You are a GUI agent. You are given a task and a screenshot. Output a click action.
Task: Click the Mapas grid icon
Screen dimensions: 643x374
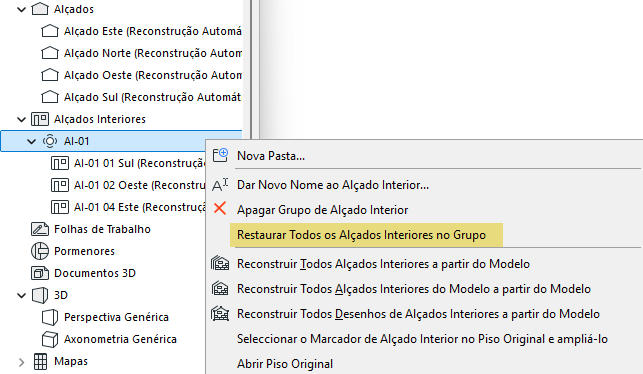tap(40, 362)
